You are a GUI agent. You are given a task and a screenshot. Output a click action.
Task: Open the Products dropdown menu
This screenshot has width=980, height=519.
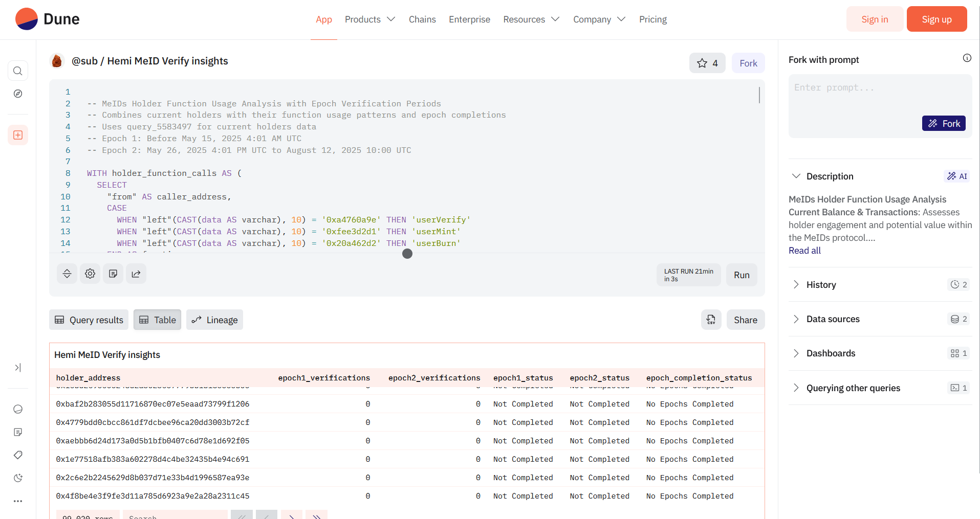(x=370, y=19)
